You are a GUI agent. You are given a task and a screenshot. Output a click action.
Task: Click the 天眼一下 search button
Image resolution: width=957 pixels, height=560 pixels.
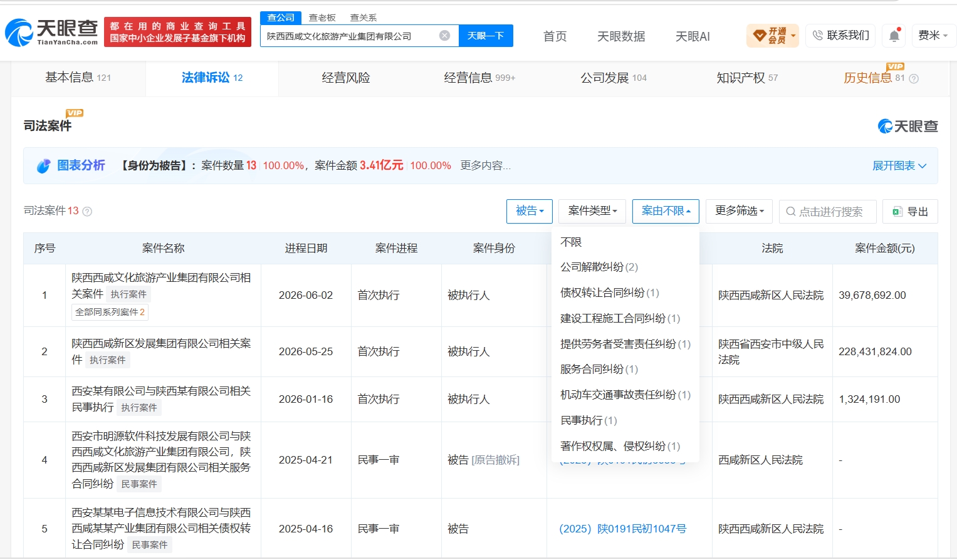tap(486, 36)
